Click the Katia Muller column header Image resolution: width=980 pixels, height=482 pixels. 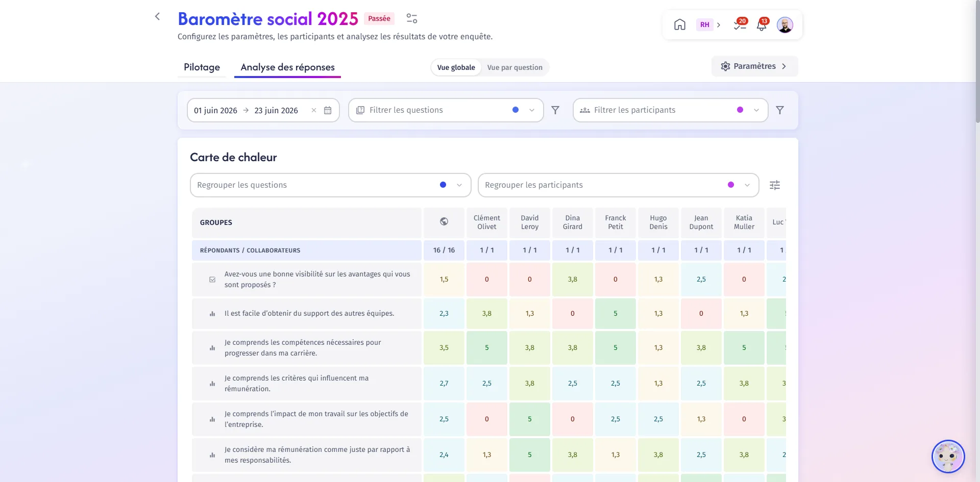(744, 222)
